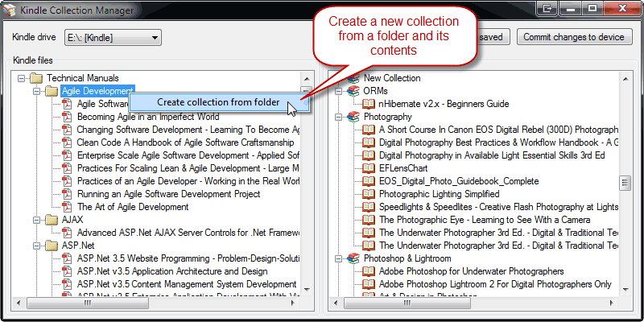644x322 pixels.
Task: Click horizontal scrollbar thumb in collections pane
Action: click(407, 303)
